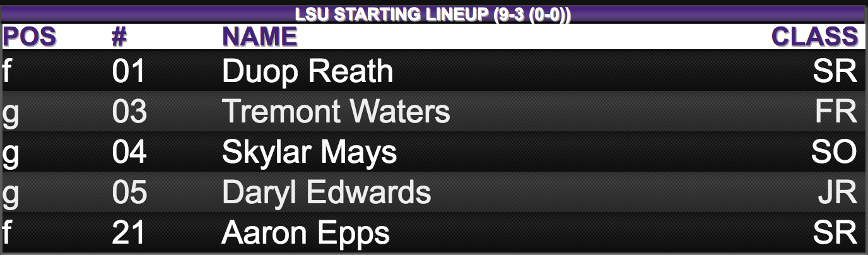Select the # column header
Viewport: 868px width, 255px height.
120,37
